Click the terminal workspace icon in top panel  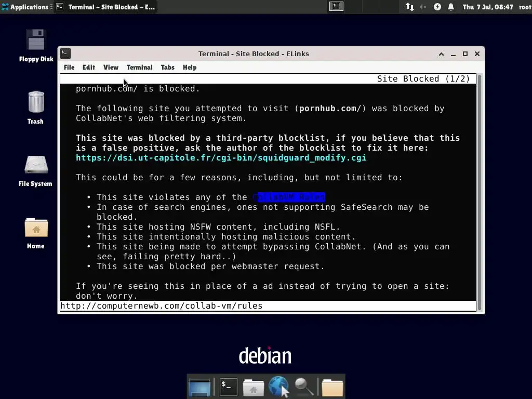[x=336, y=7]
